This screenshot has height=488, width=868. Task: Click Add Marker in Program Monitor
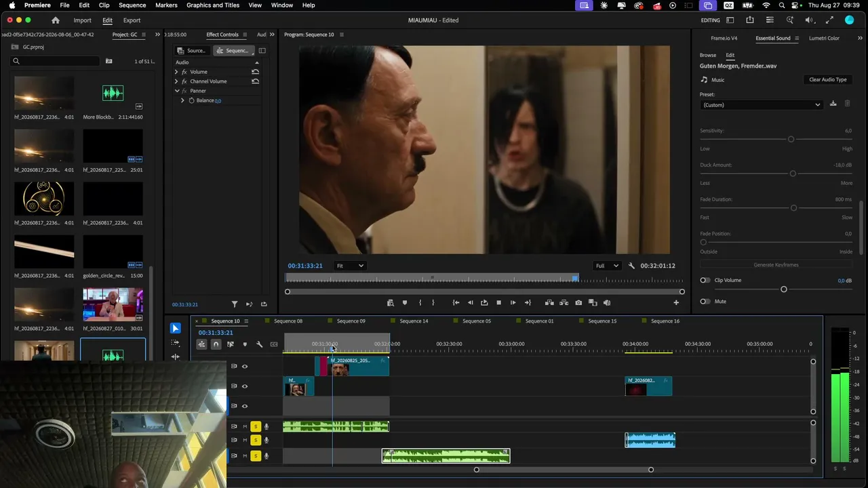pos(405,303)
